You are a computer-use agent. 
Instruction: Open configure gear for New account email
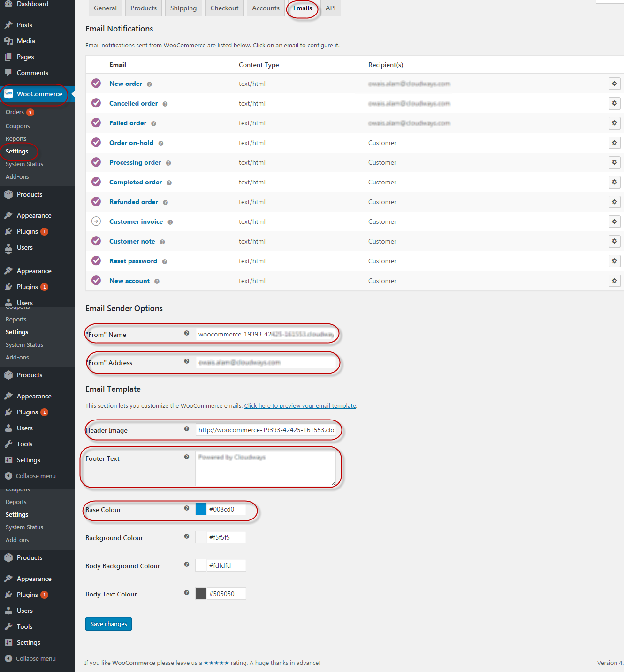pos(614,281)
